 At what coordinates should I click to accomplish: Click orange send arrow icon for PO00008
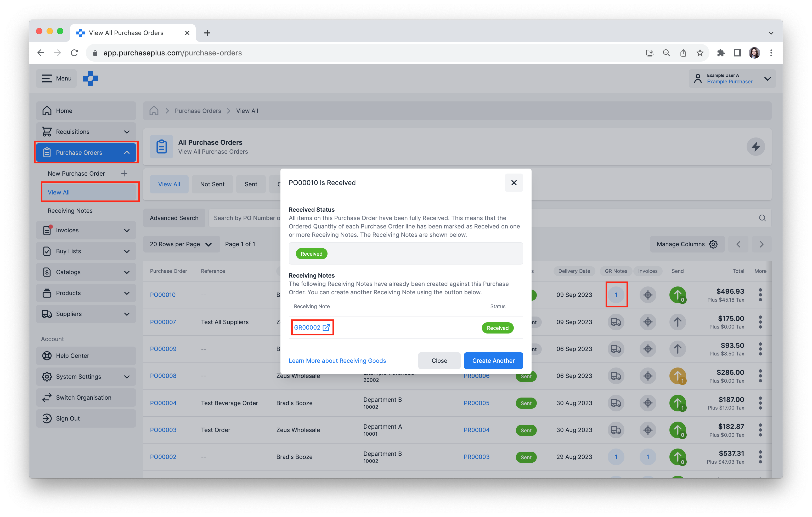[x=678, y=376]
